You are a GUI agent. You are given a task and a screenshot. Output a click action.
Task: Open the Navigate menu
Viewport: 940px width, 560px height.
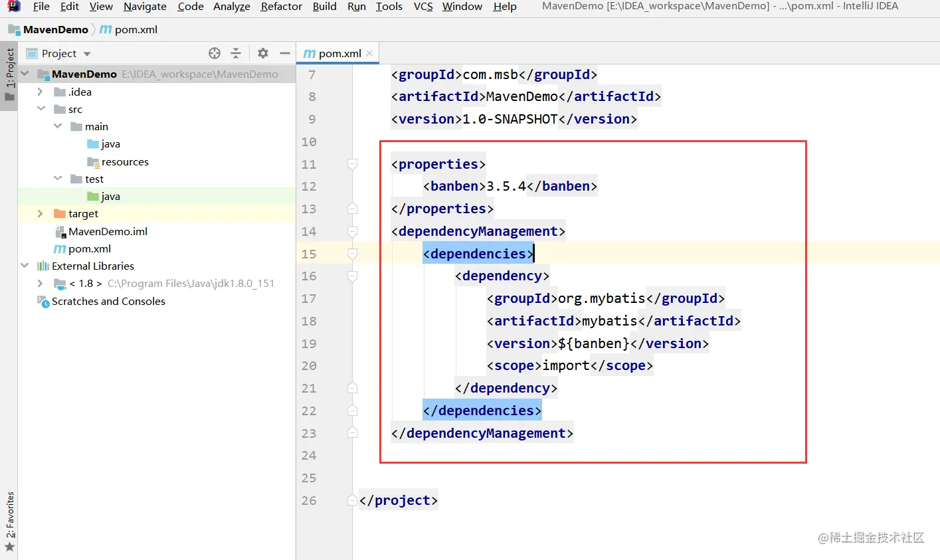(145, 7)
